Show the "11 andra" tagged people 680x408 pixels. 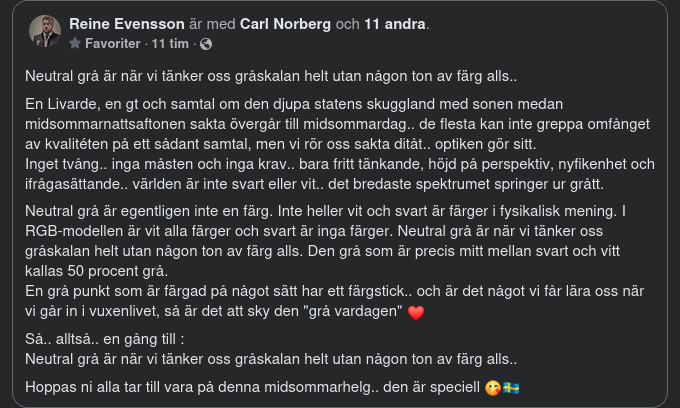398,24
